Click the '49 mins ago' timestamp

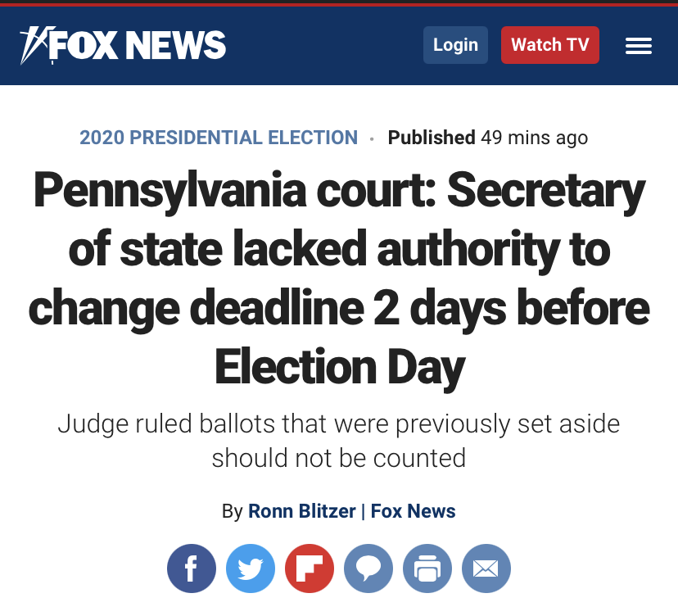pos(534,138)
